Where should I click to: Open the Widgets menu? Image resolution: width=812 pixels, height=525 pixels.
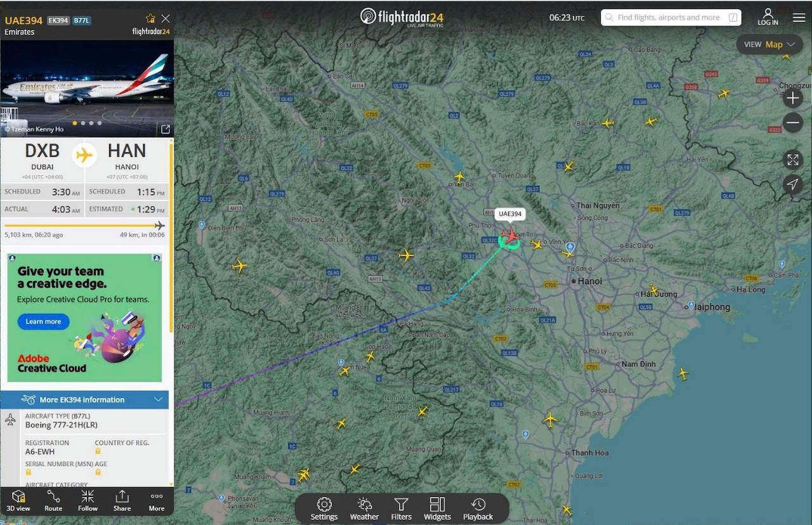click(437, 509)
